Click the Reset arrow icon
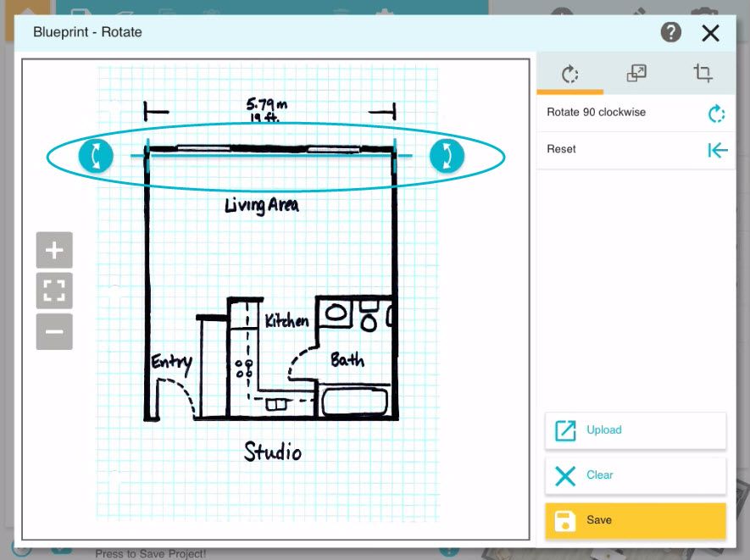Image resolution: width=750 pixels, height=560 pixels. click(x=718, y=150)
